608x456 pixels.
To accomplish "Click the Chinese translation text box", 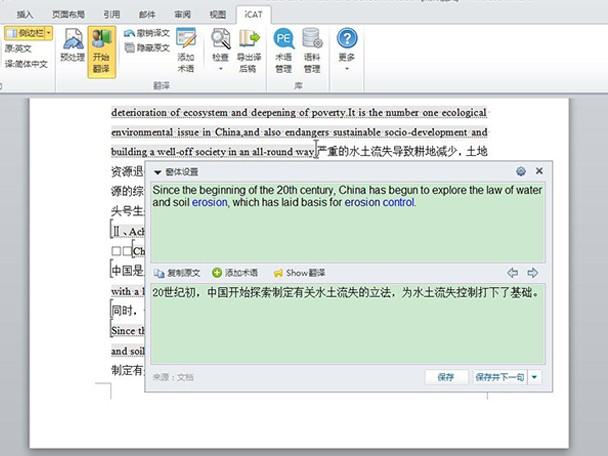I will pos(348,324).
